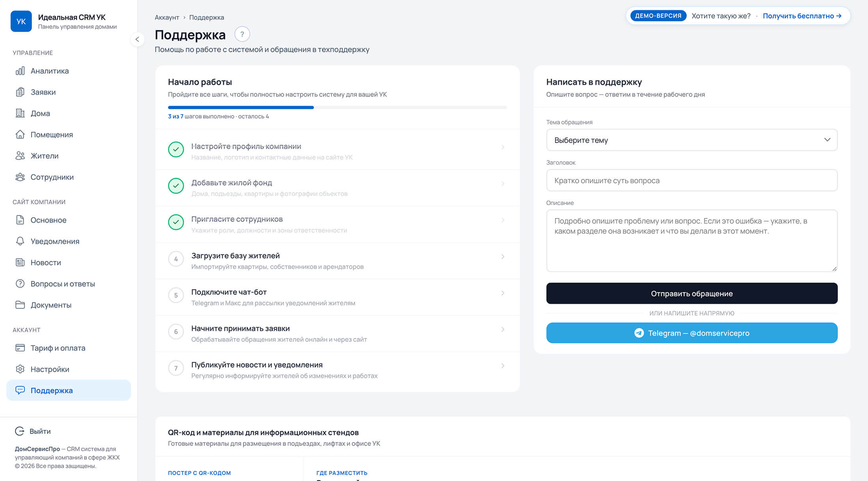The width and height of the screenshot is (868, 481).
Task: Collapse the sidebar with arrow button
Action: click(x=137, y=39)
